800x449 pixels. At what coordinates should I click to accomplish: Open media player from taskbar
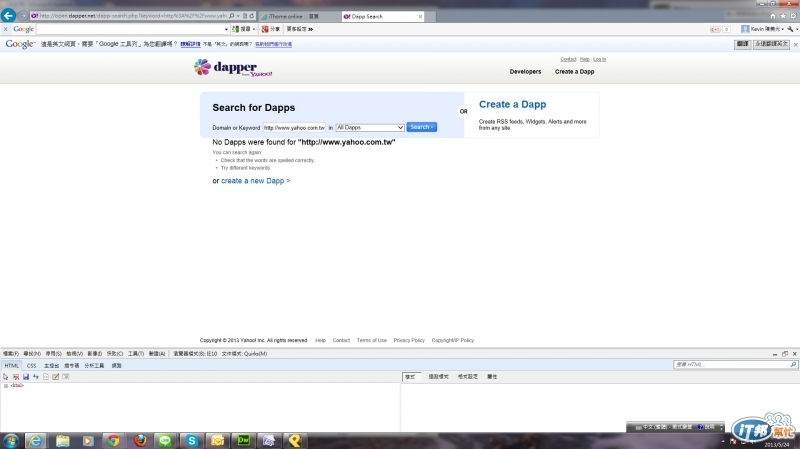click(x=88, y=441)
